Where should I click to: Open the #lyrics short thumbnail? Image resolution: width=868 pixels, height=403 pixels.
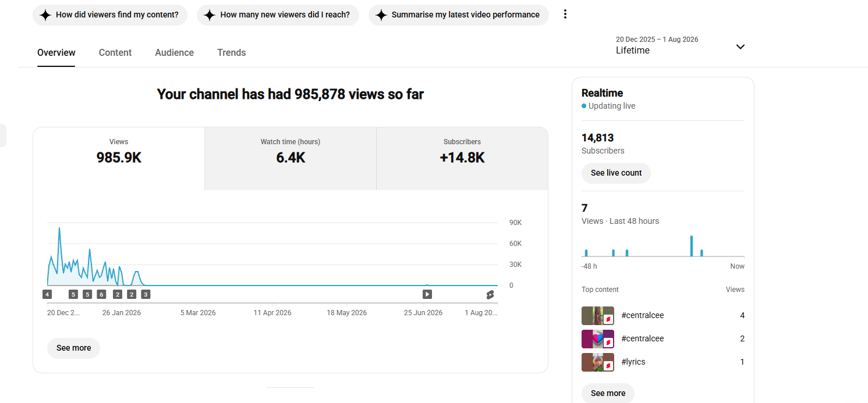pos(598,362)
